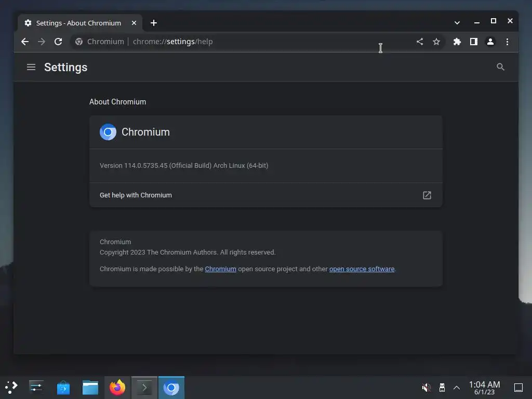The image size is (532, 399).
Task: Minimize the Chromium window
Action: [x=477, y=21]
